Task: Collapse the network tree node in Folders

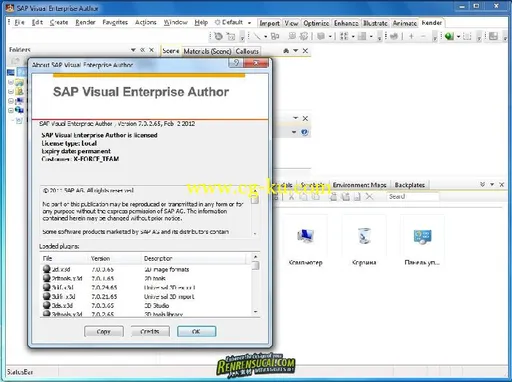Action: (11, 110)
